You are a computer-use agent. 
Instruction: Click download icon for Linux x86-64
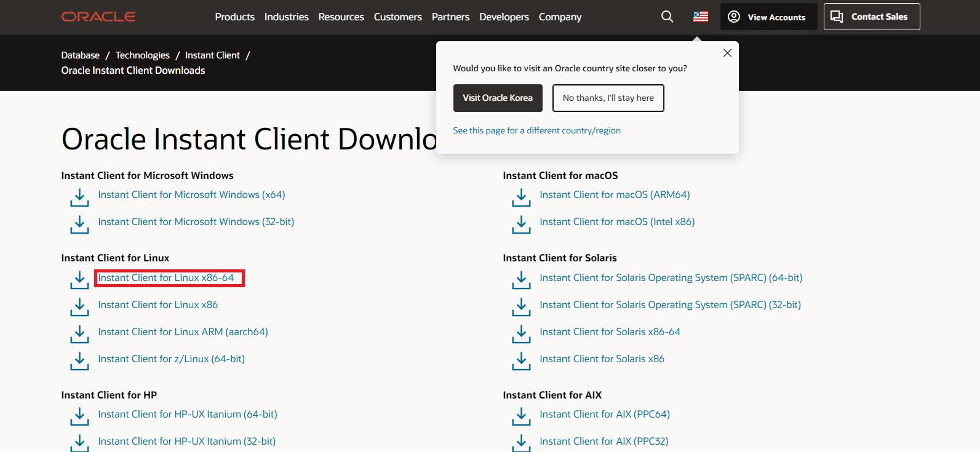click(79, 280)
